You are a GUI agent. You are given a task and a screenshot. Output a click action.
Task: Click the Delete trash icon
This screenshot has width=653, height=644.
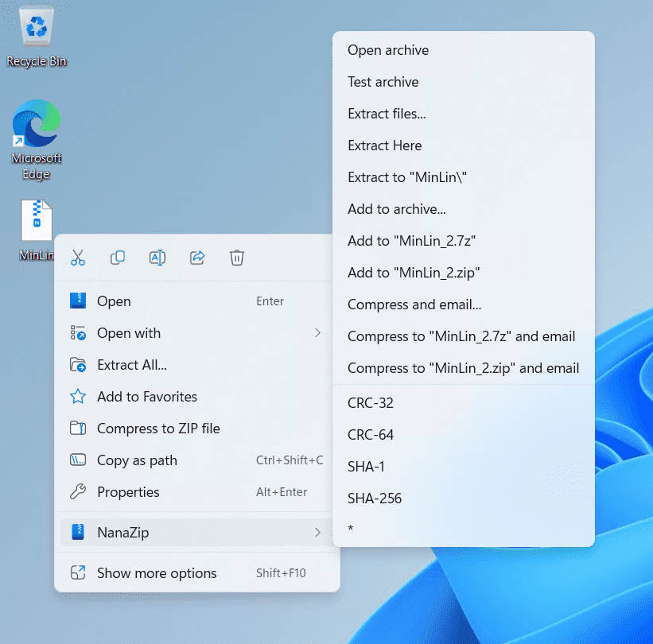236,258
